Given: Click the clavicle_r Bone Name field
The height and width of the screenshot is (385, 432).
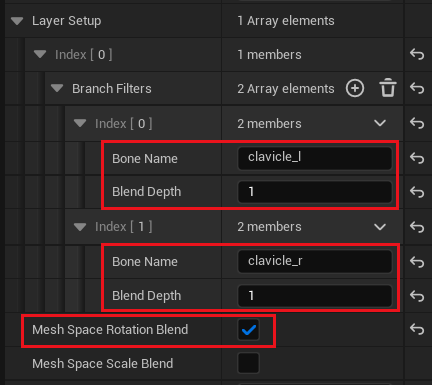Looking at the screenshot, I should (x=315, y=262).
